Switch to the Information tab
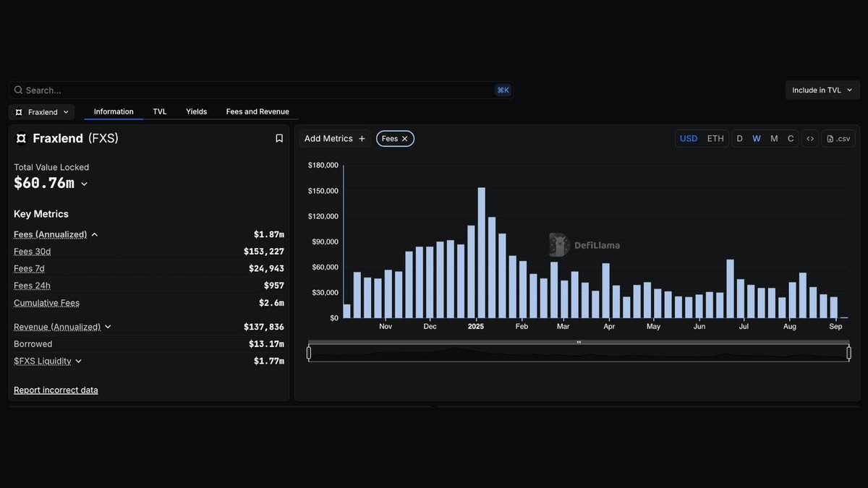Viewport: 868px width, 488px height. pyautogui.click(x=114, y=112)
